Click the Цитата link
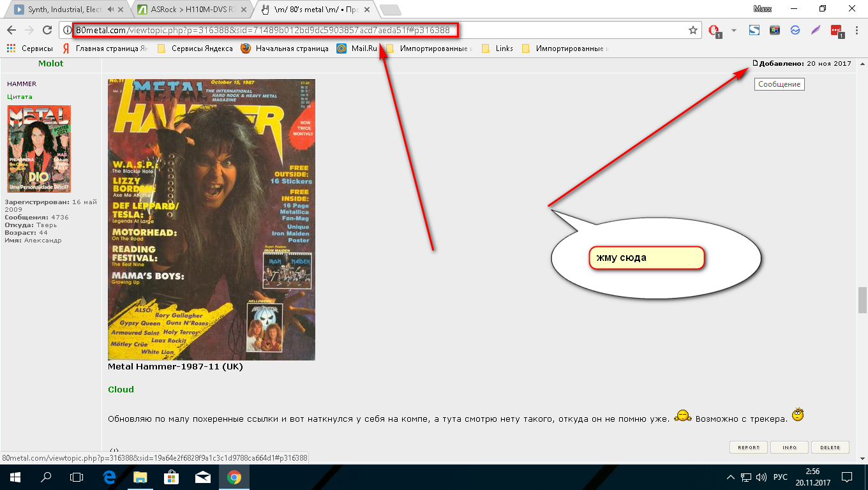This screenshot has height=490, width=868. pos(19,97)
